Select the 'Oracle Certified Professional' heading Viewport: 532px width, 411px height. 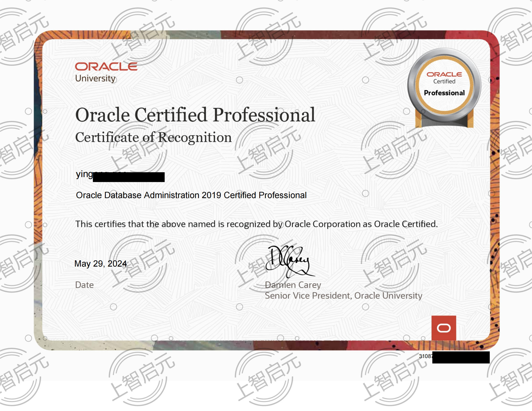[x=195, y=115]
